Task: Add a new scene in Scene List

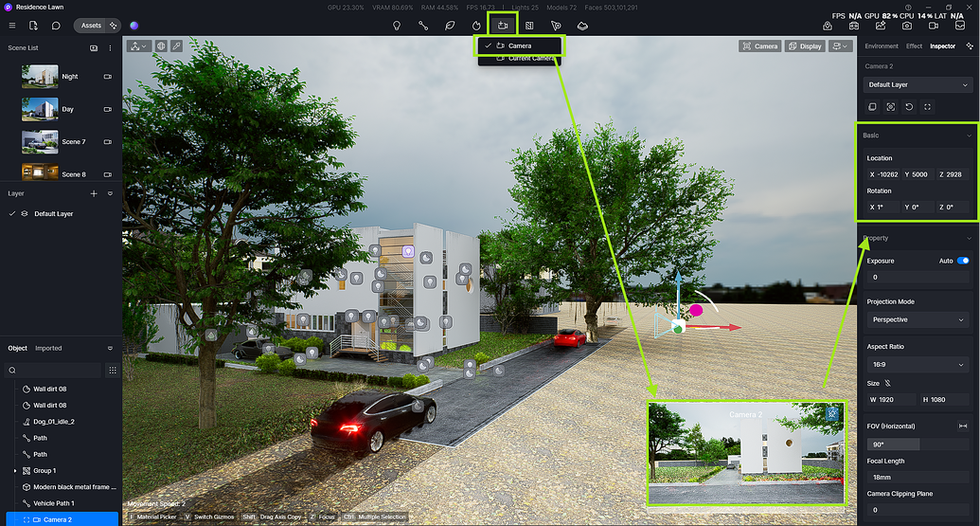Action: (94, 48)
